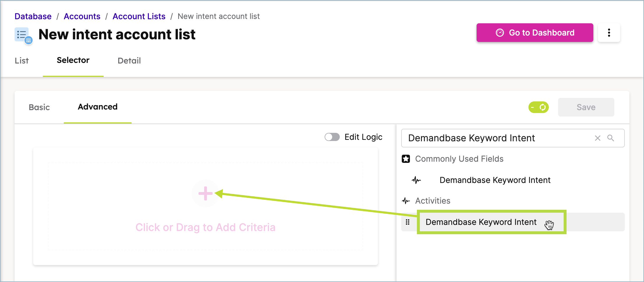644x282 pixels.
Task: Select the Selector tab
Action: (73, 60)
